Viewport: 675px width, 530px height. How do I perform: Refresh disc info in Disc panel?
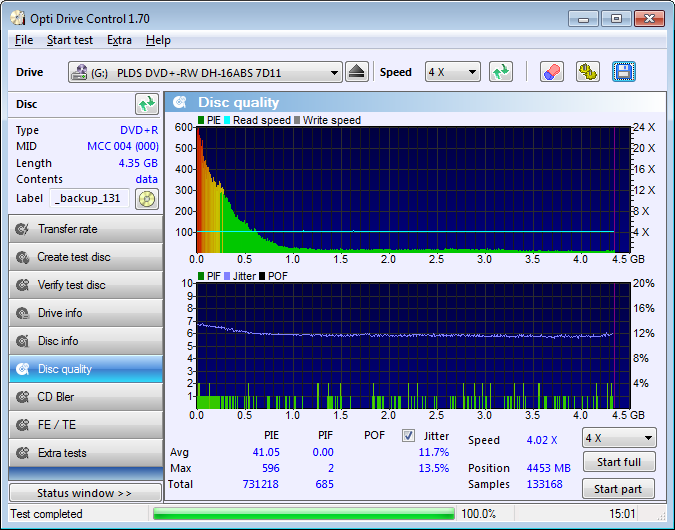tap(147, 104)
